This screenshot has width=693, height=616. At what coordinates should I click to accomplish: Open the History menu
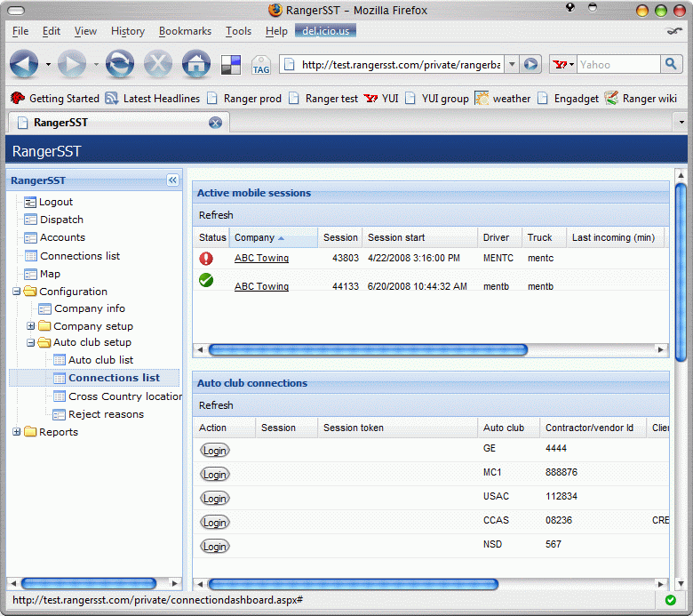coord(127,31)
